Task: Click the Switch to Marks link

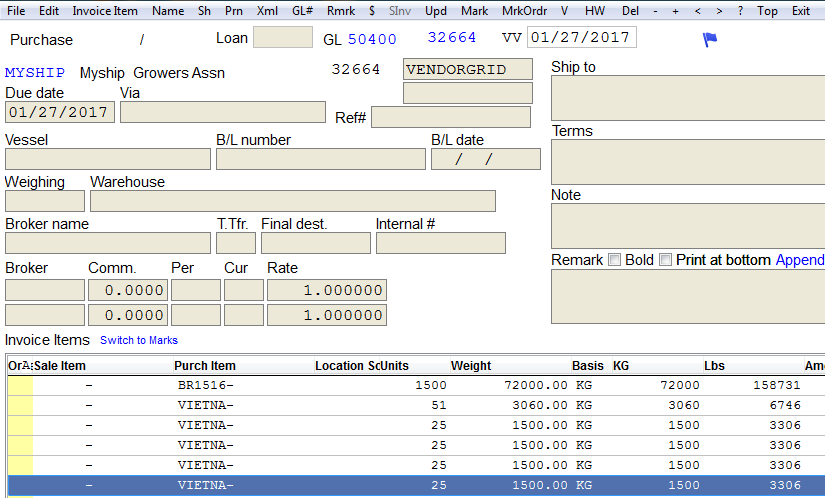Action: pos(139,340)
